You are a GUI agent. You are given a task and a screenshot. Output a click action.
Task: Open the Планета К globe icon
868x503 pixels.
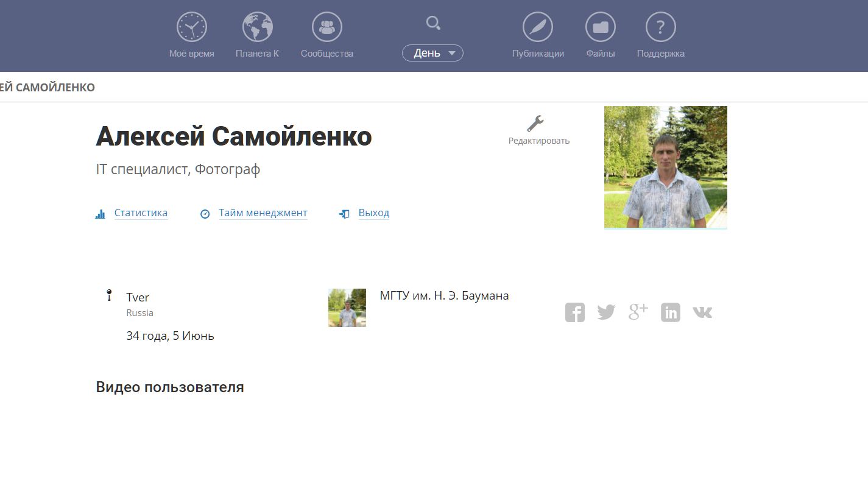(x=258, y=27)
